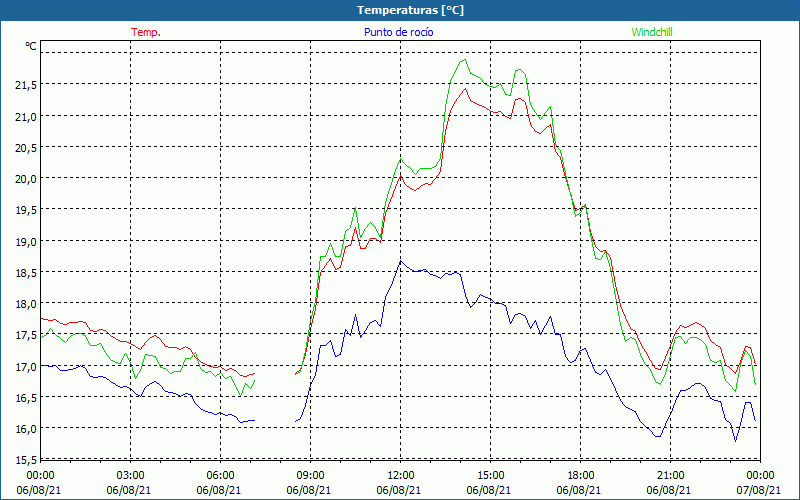
Task: Click the 18,5 y-axis value
Action: tap(26, 273)
